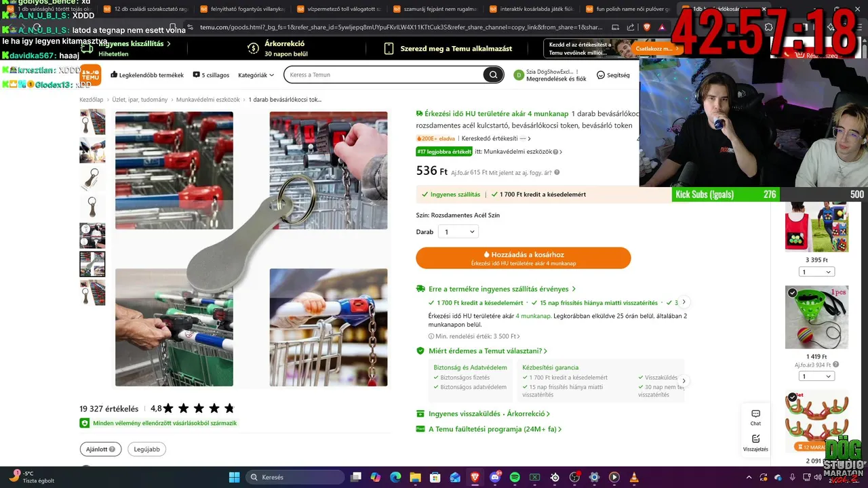Open Copilot from the taskbar
Screen dimensions: 868x488
coord(376,477)
